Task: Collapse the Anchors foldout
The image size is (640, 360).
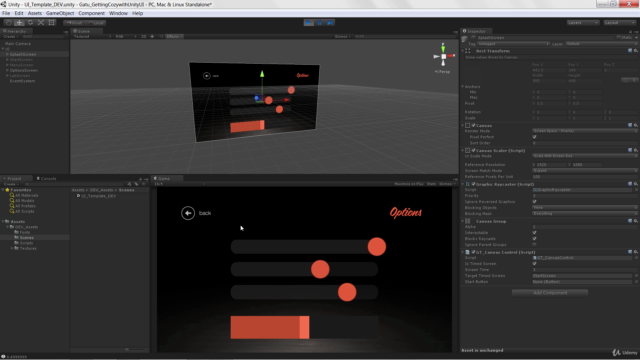Action: click(x=463, y=87)
